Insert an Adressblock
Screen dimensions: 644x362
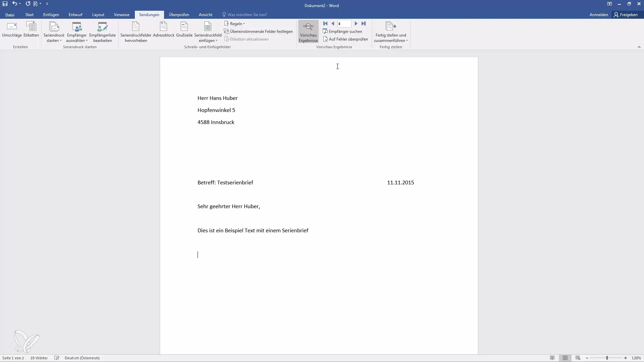164,30
